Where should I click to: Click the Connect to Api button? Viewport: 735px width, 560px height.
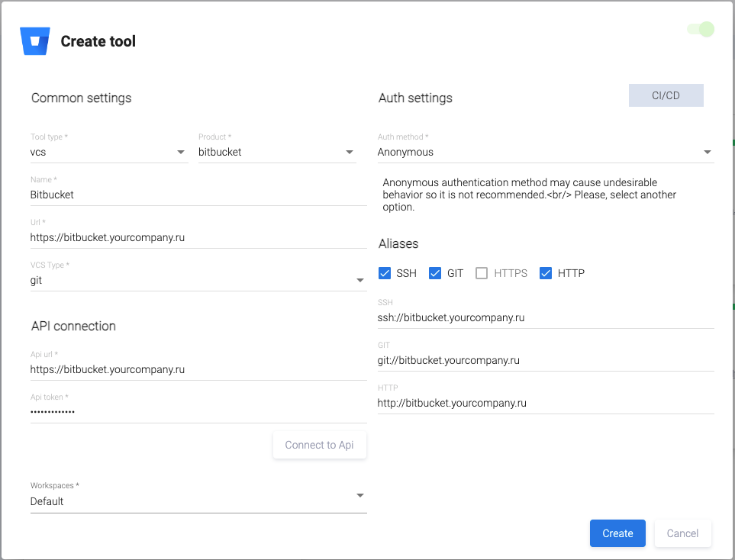319,445
